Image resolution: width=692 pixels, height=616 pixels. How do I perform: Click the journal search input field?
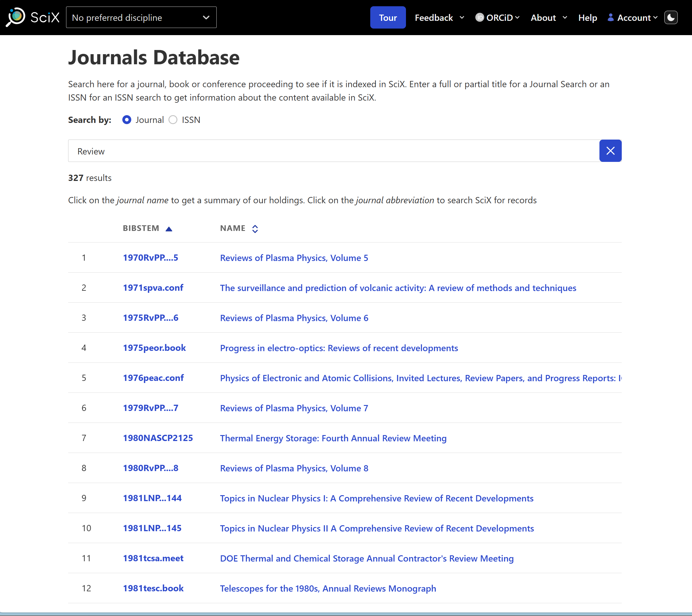[x=333, y=151]
